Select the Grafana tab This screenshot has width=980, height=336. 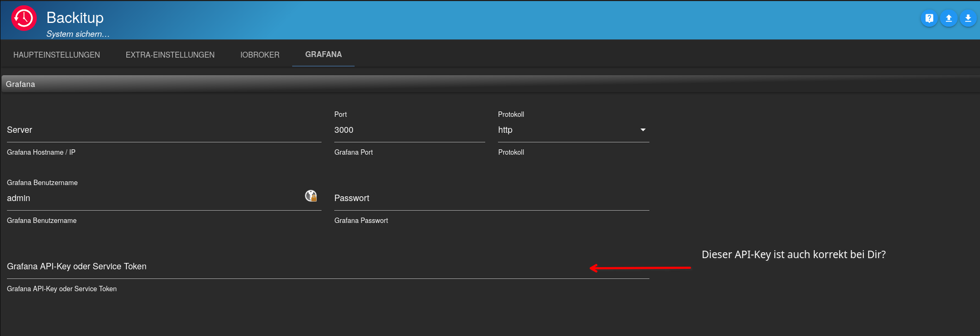324,54
